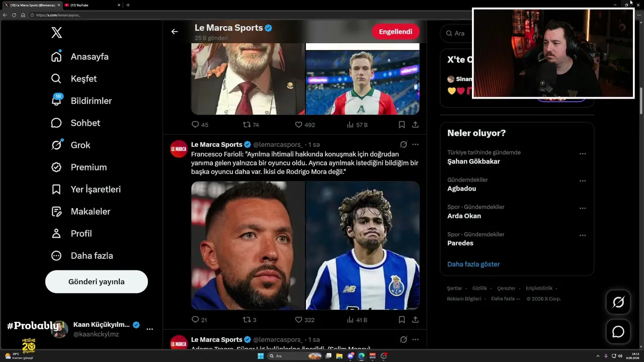Image resolution: width=644 pixels, height=362 pixels.
Task: Expand the footer Daha fazla menu
Action: [x=505, y=299]
